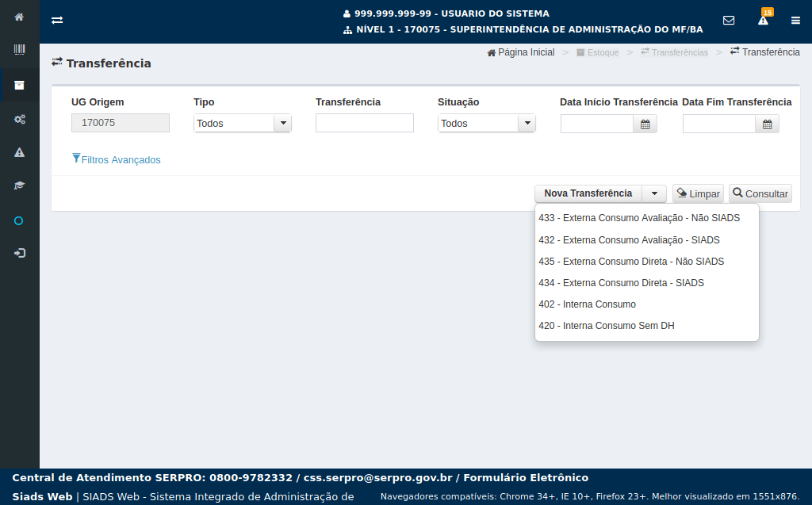This screenshot has width=812, height=505.
Task: Open the graduation cap icon in sidebar
Action: click(x=19, y=186)
